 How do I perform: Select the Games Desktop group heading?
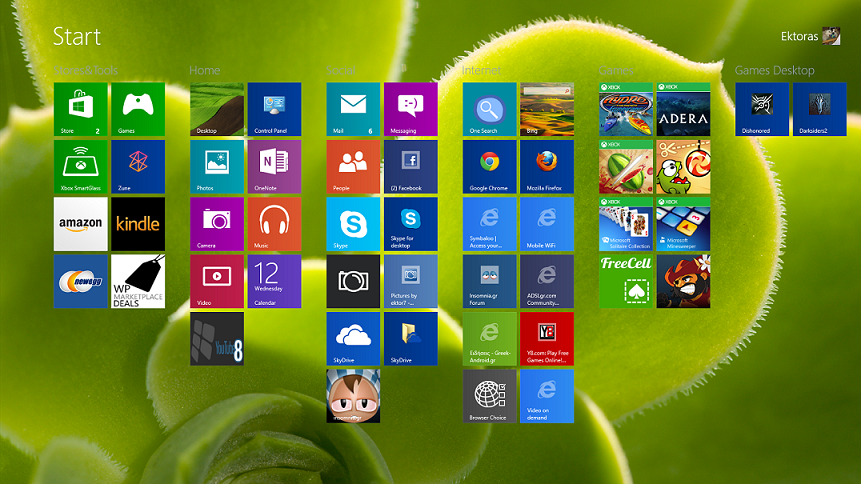pyautogui.click(x=774, y=70)
